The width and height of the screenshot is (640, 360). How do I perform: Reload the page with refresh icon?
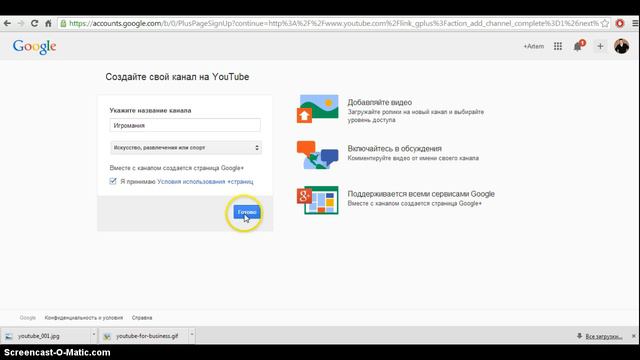[35, 23]
